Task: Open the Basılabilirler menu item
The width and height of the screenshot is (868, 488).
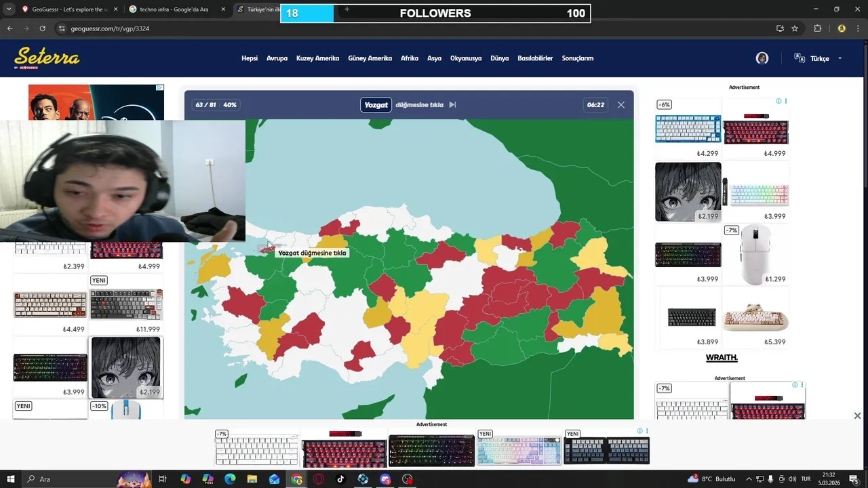Action: click(x=535, y=58)
